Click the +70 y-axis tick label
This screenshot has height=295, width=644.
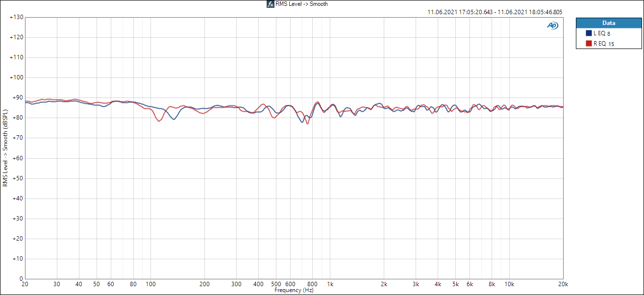(x=18, y=138)
